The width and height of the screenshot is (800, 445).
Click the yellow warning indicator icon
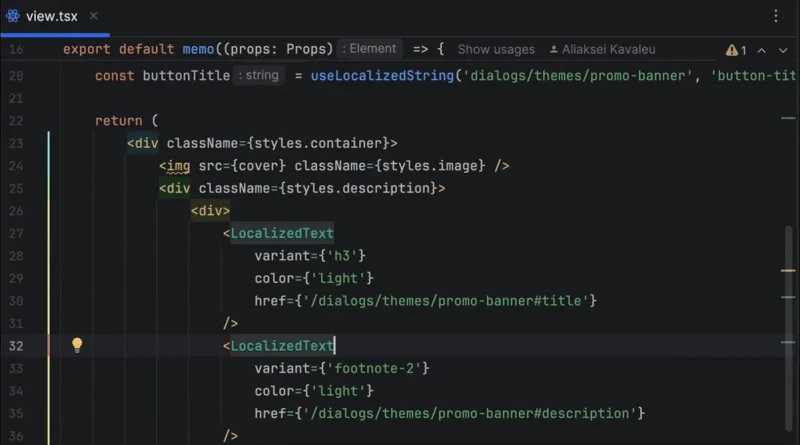[x=732, y=49]
